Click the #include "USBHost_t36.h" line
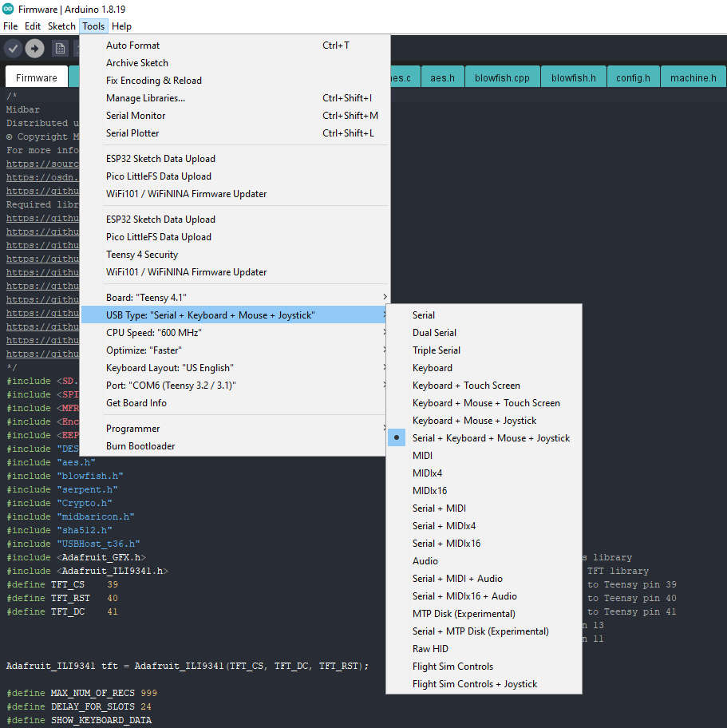This screenshot has height=728, width=727. coord(73,544)
